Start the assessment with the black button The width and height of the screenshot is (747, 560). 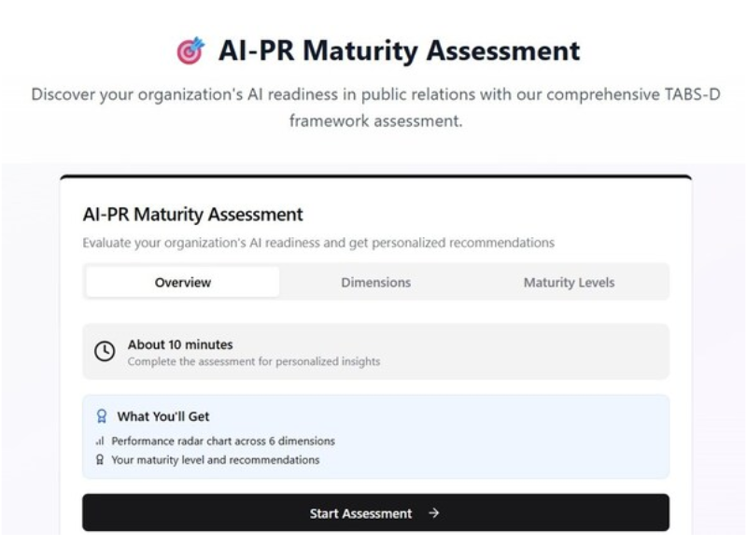[375, 512]
